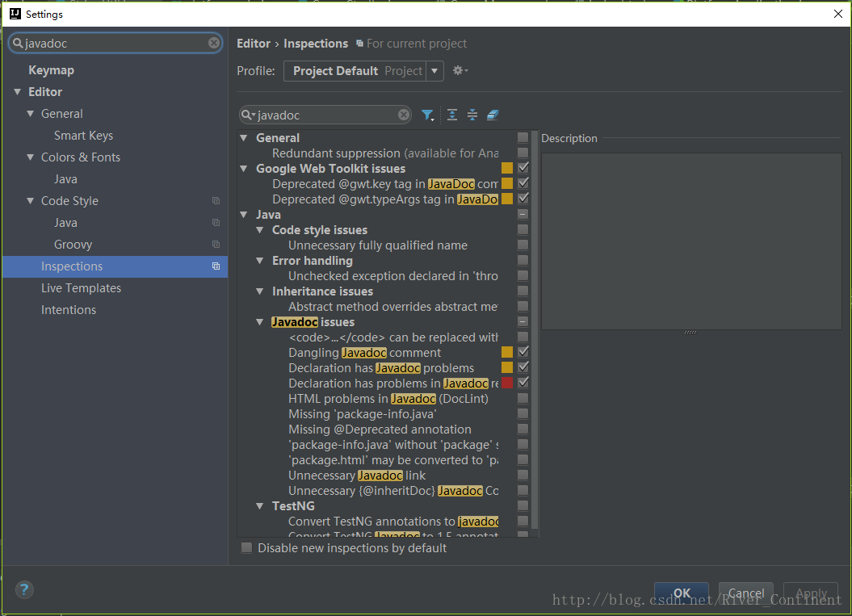Clear the left settings search field
852x616 pixels.
tap(214, 43)
